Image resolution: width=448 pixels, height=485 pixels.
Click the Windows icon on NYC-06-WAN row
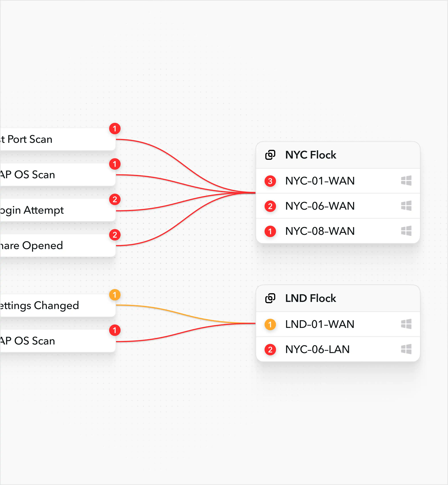point(406,206)
